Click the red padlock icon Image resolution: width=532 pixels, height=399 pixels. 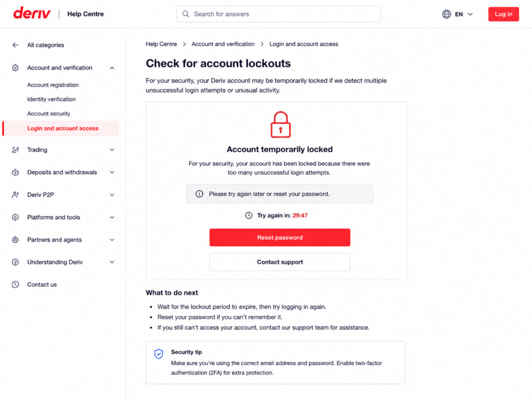point(280,125)
